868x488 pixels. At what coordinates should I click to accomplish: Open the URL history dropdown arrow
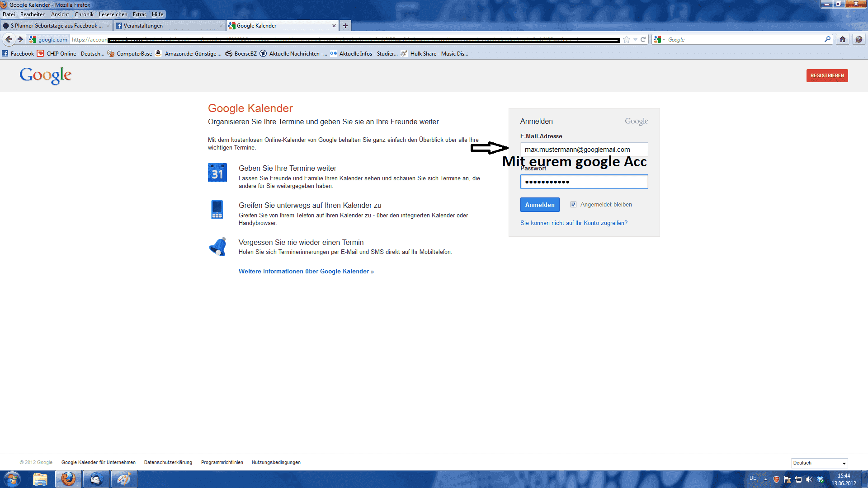[x=635, y=40]
